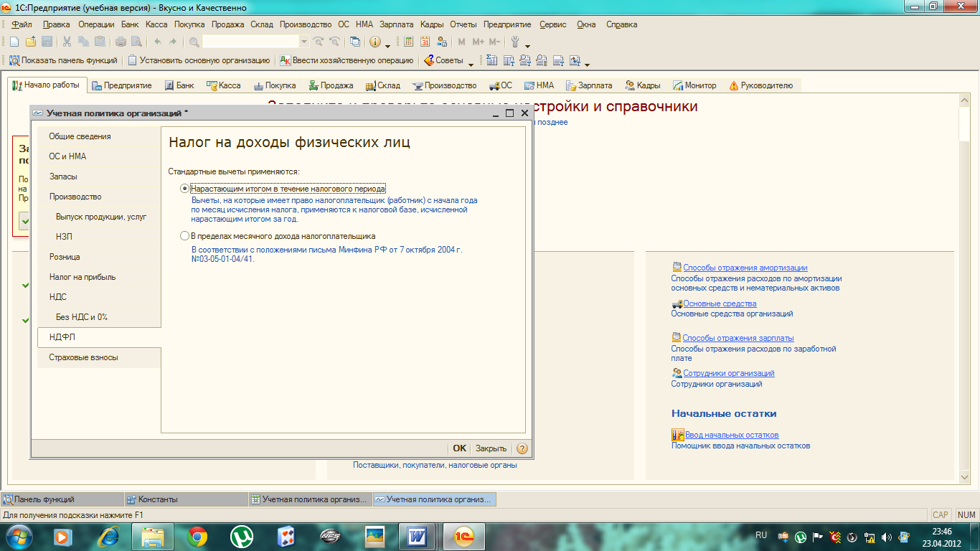Image resolution: width=980 pixels, height=551 pixels.
Task: Select 'Страховые взносы' section in dialog
Action: (99, 357)
